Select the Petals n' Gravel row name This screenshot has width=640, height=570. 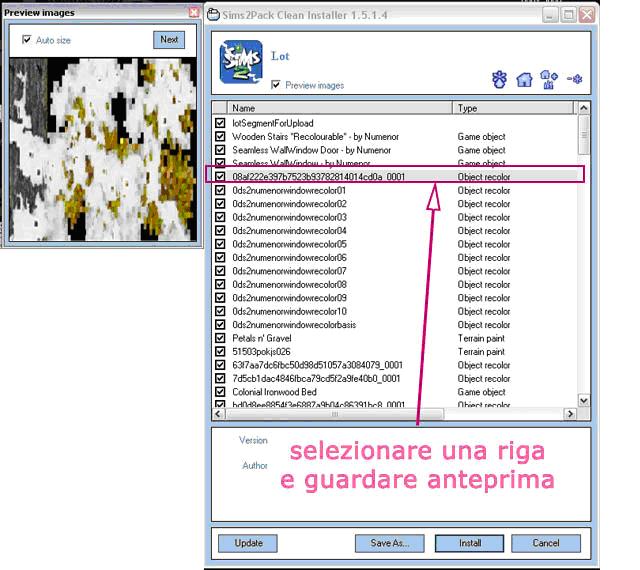tap(262, 338)
